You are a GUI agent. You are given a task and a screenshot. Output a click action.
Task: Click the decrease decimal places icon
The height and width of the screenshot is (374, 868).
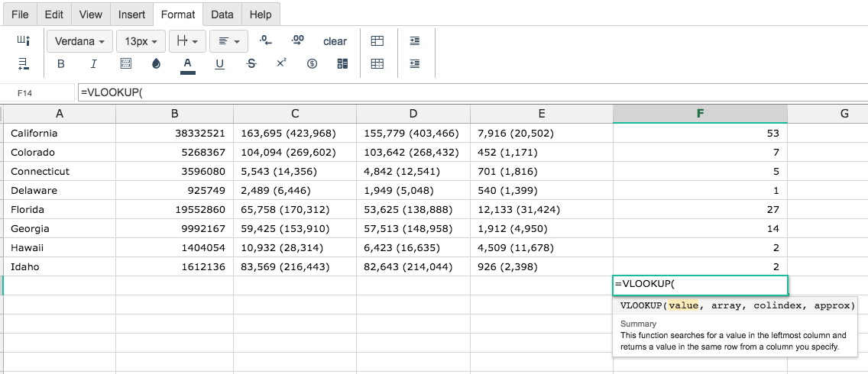pos(266,40)
